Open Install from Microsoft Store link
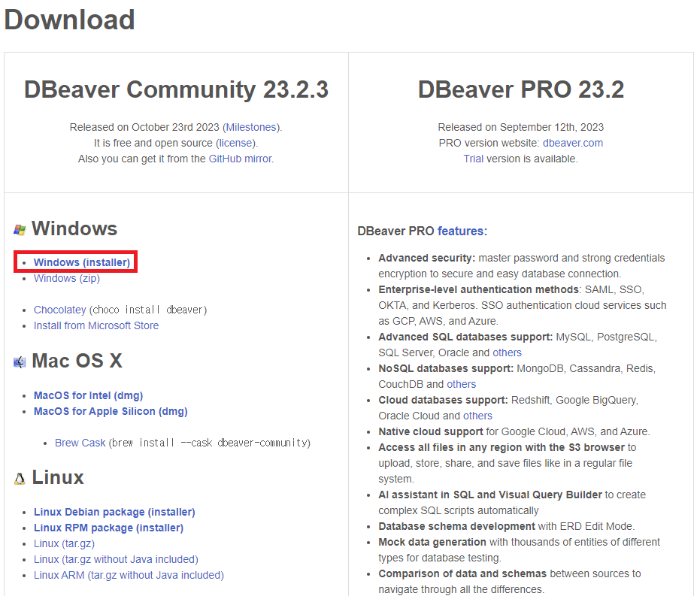The image size is (700, 596). (x=96, y=325)
